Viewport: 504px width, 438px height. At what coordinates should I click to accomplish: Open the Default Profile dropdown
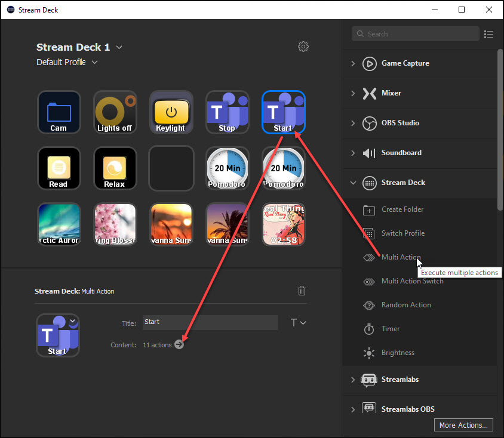pyautogui.click(x=94, y=62)
